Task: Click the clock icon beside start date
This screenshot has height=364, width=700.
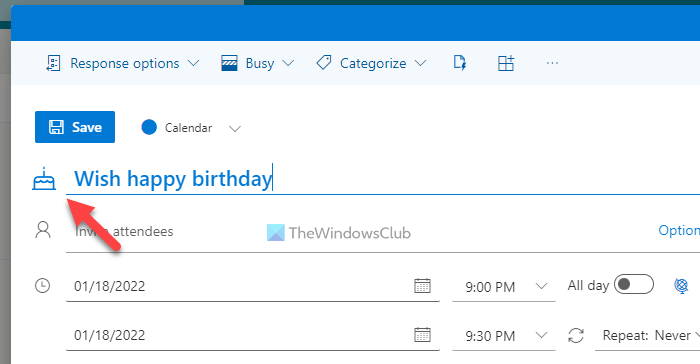Action: tap(42, 286)
